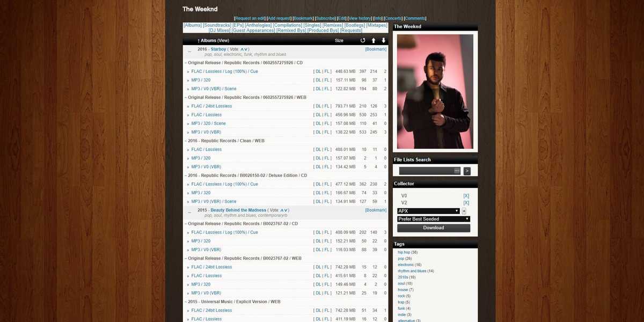644x322 pixels.
Task: Collapse the 2016 Clean WEB edition
Action: (186, 141)
